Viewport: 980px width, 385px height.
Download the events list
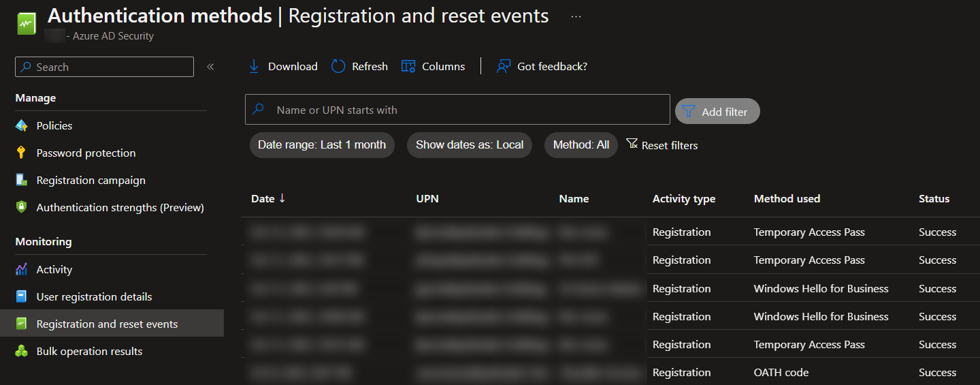pyautogui.click(x=282, y=66)
